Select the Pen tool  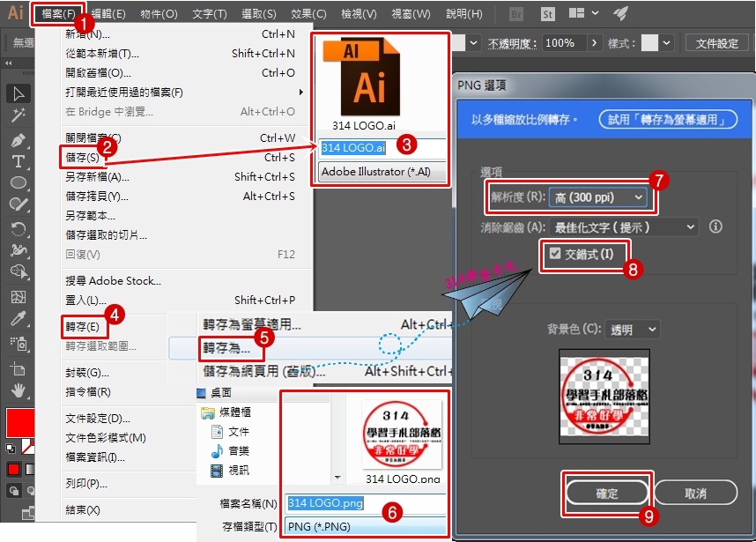tap(19, 140)
